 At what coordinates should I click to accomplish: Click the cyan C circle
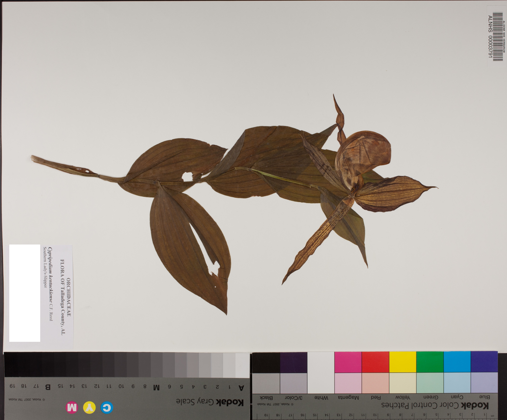107,408
